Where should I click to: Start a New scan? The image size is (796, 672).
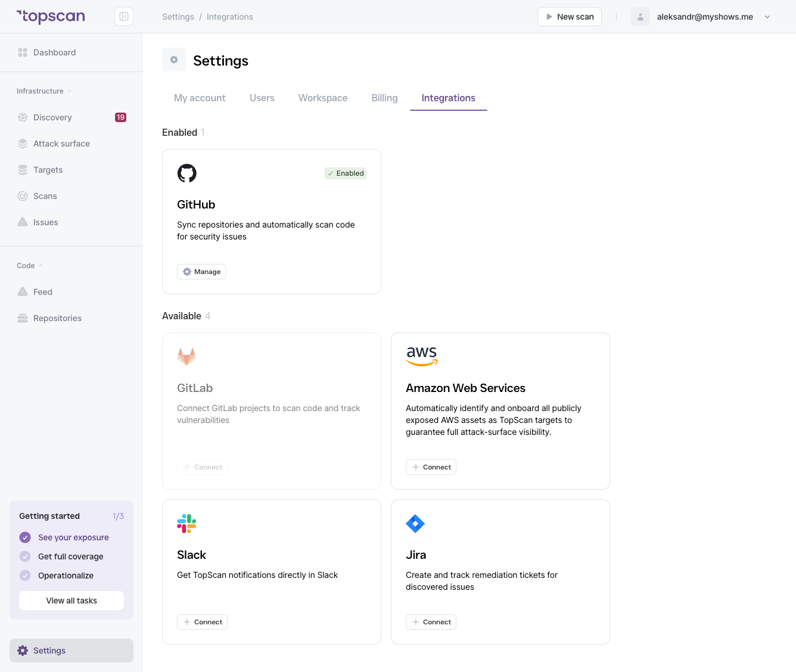(570, 17)
